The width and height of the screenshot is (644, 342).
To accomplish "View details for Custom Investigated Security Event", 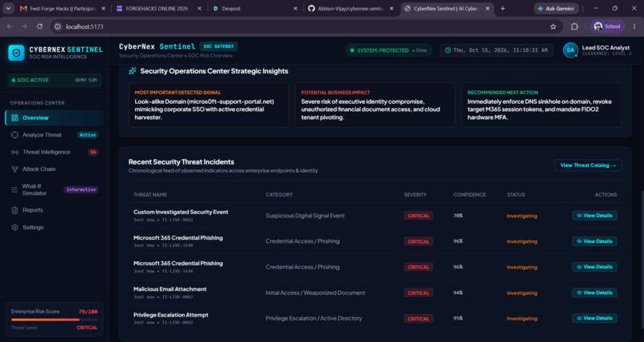I will click(594, 216).
